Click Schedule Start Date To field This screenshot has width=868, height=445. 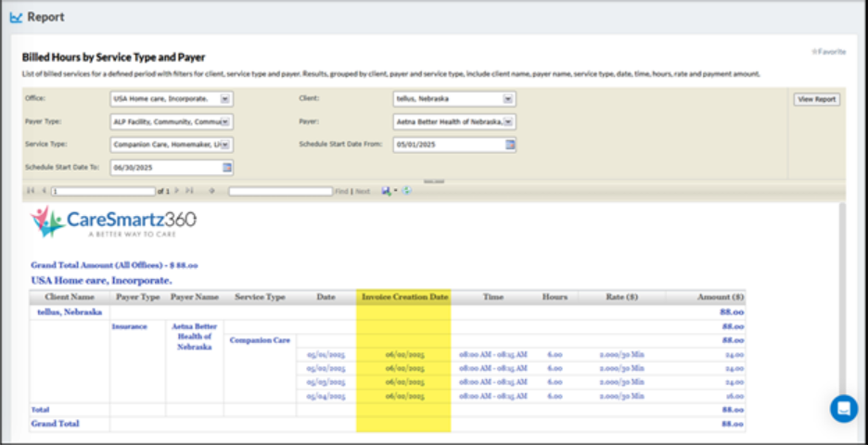coord(166,167)
